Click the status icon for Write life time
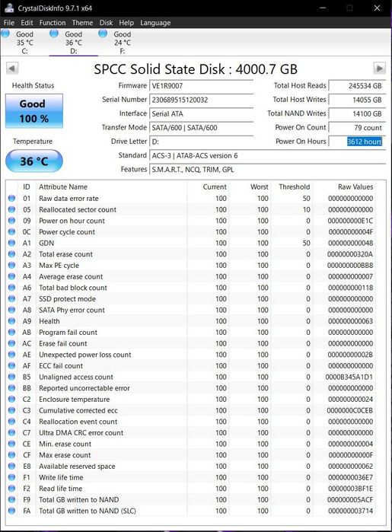The width and height of the screenshot is (392, 532). pyautogui.click(x=11, y=477)
